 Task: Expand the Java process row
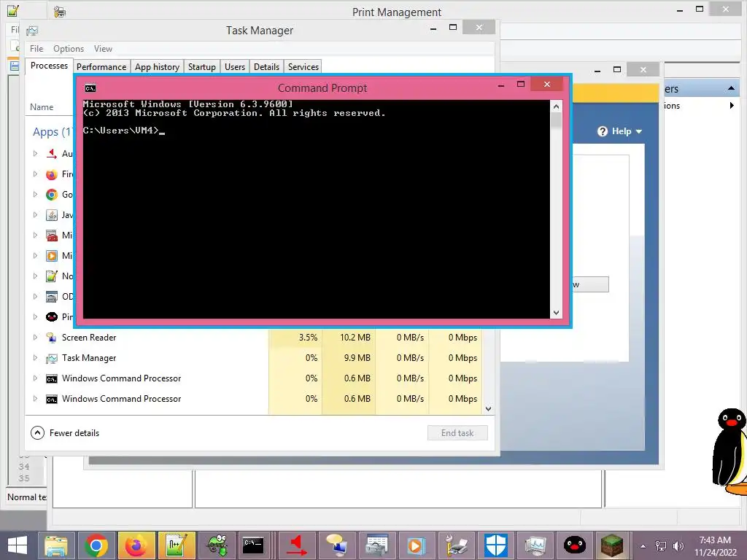point(35,215)
